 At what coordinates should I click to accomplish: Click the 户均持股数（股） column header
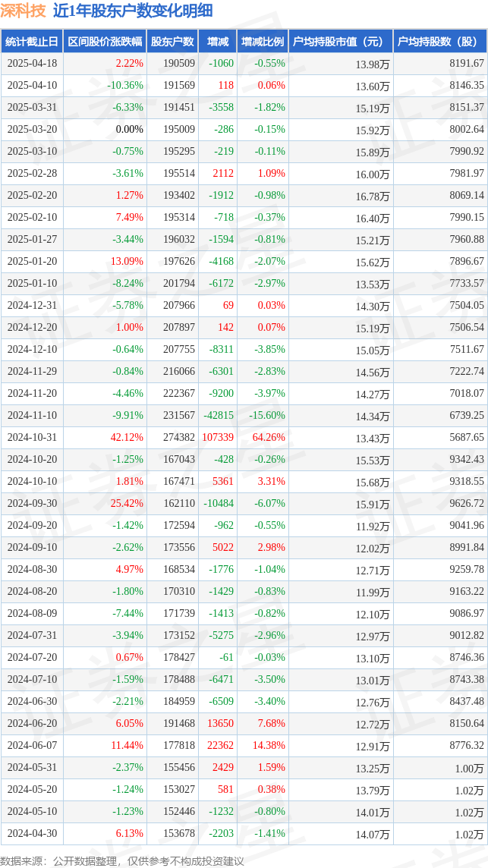pyautogui.click(x=440, y=42)
